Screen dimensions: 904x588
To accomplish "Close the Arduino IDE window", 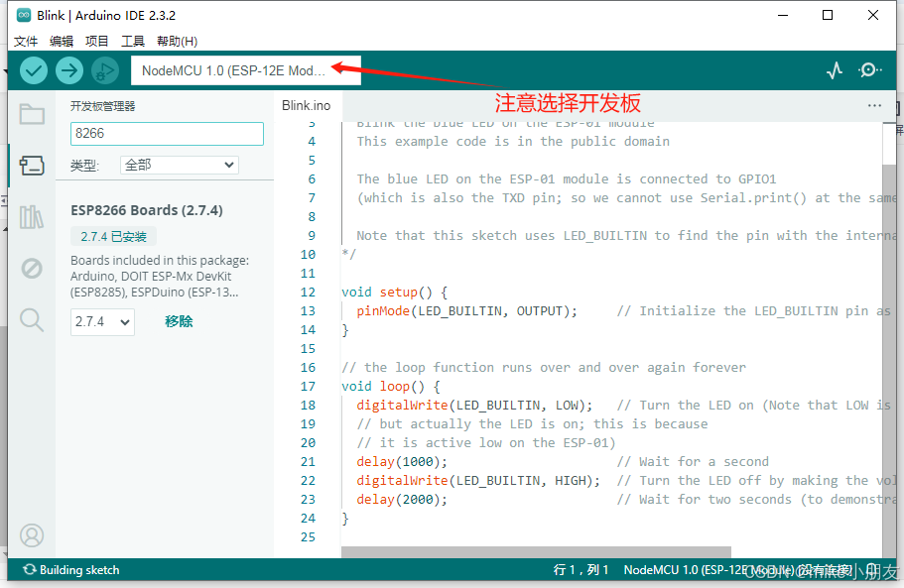I will click(x=873, y=16).
